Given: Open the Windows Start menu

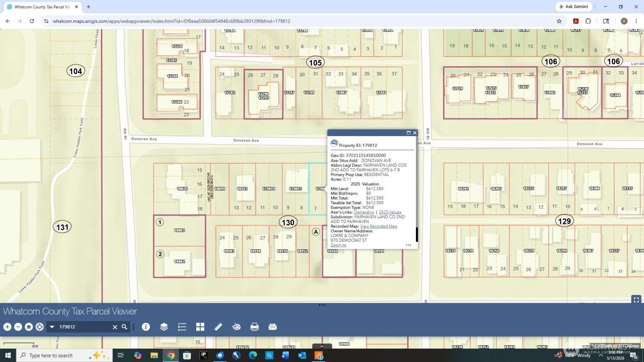Looking at the screenshot, I should tap(8, 355).
